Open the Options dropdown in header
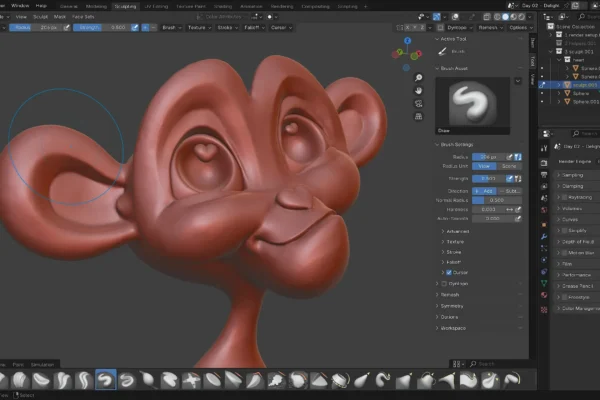The height and width of the screenshot is (400, 600). [x=521, y=28]
